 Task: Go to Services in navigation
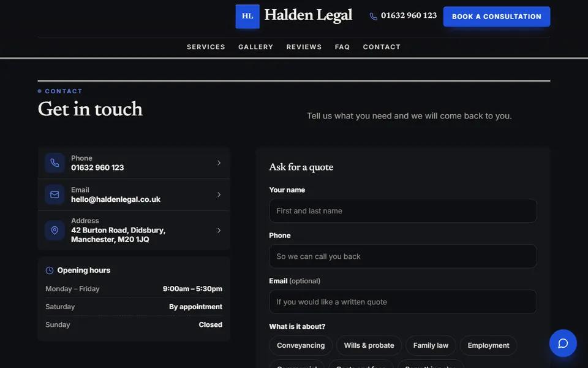pyautogui.click(x=206, y=47)
